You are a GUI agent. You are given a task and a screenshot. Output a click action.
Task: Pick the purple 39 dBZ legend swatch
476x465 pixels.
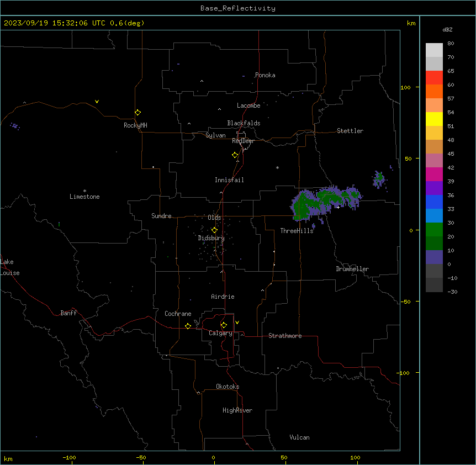[x=434, y=188]
